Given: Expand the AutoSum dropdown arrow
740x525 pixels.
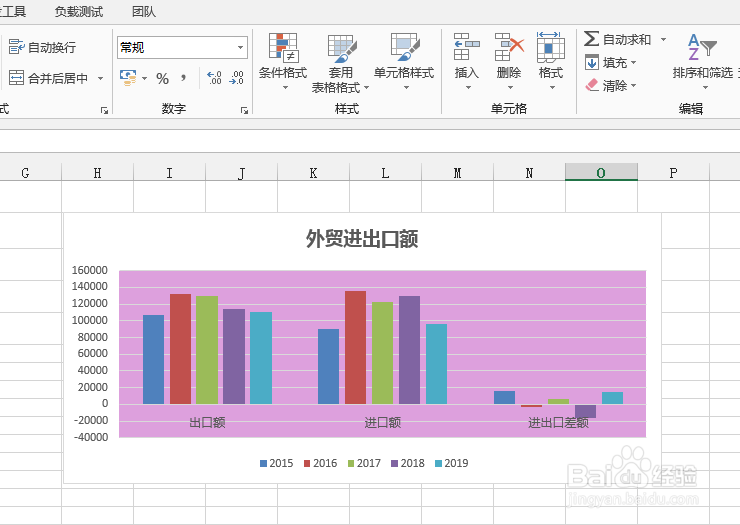Looking at the screenshot, I should pyautogui.click(x=663, y=39).
